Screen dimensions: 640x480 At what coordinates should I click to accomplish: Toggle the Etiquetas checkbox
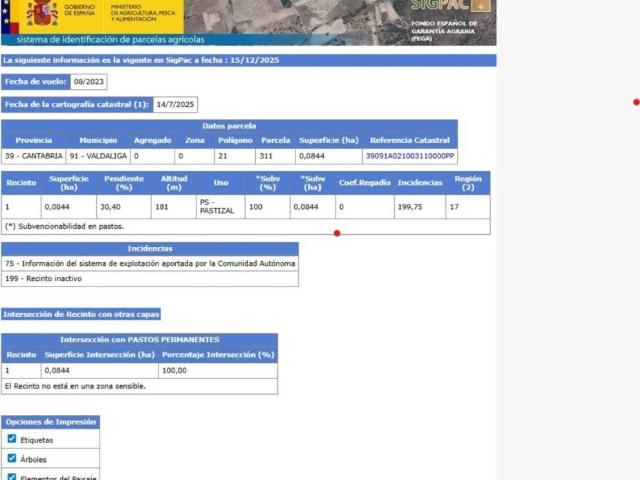12,439
